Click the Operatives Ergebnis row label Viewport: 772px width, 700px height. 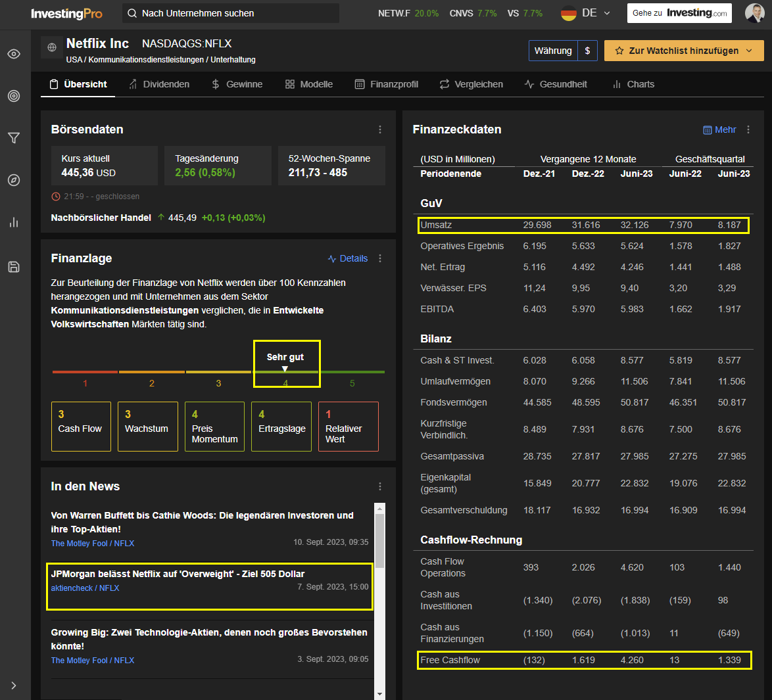coord(462,246)
